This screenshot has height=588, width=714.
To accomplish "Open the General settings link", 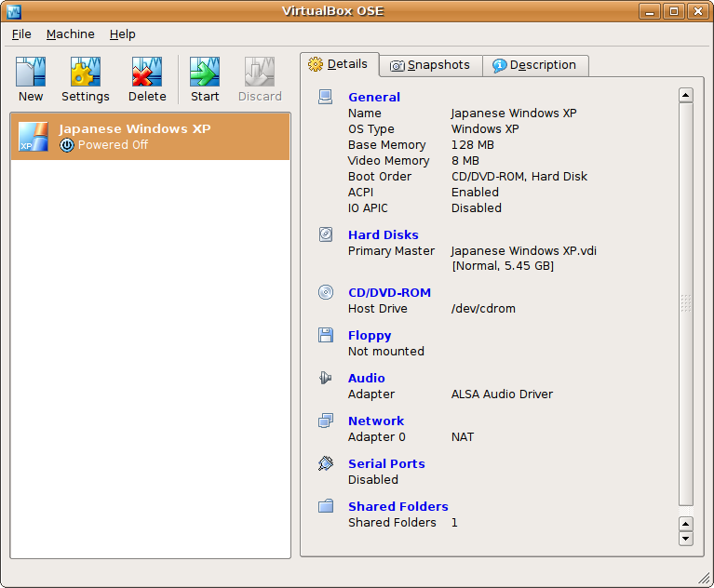I will pyautogui.click(x=374, y=97).
